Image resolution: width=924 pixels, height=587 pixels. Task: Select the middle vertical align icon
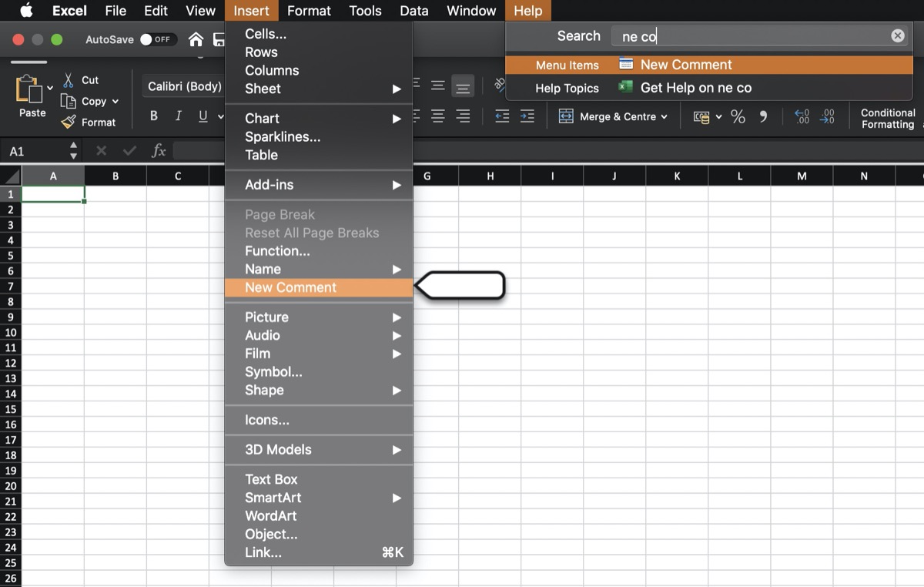pyautogui.click(x=438, y=86)
